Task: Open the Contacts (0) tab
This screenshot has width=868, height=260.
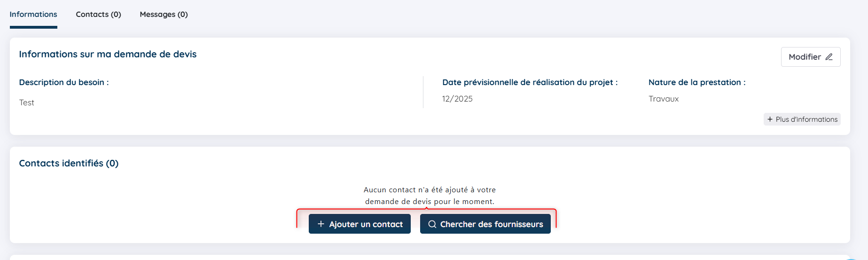Action: click(98, 15)
